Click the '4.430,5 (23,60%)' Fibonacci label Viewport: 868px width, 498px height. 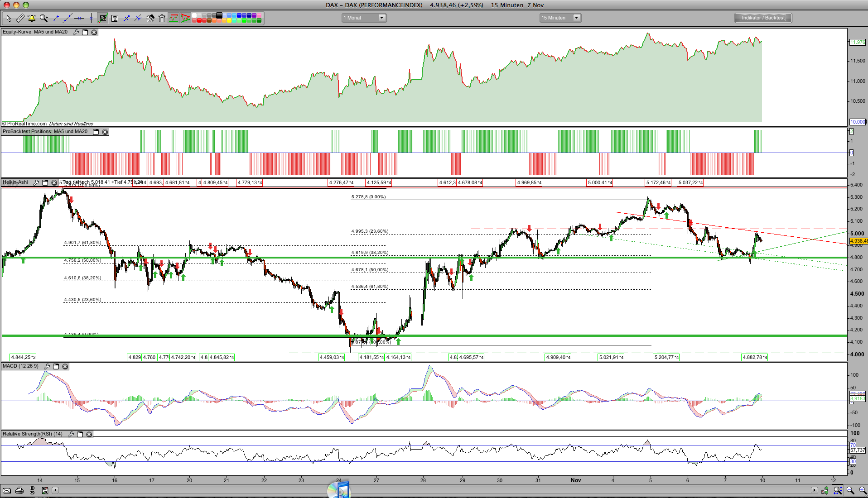pos(82,300)
